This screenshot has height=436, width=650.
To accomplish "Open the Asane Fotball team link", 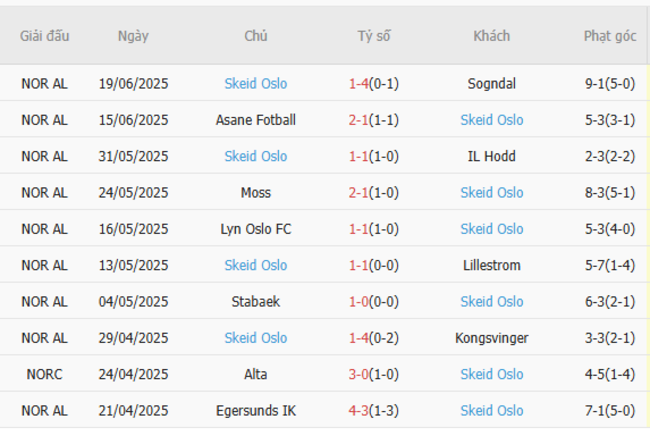I will click(x=256, y=120).
